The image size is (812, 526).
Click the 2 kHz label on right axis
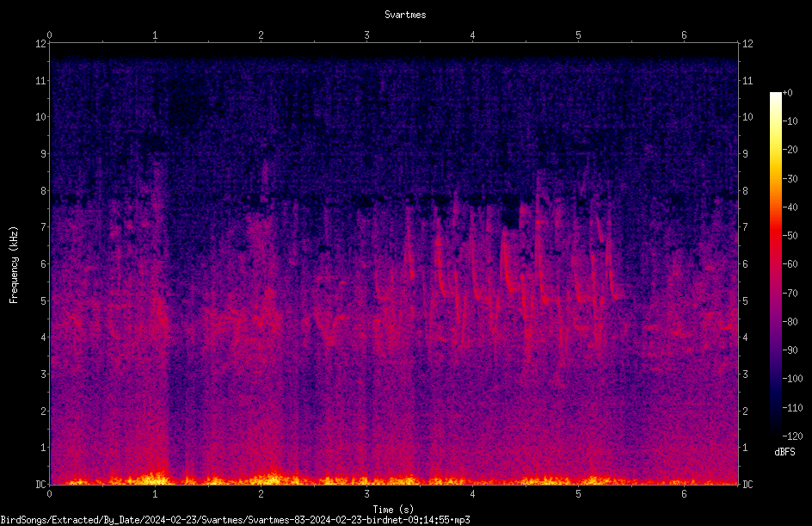click(745, 411)
